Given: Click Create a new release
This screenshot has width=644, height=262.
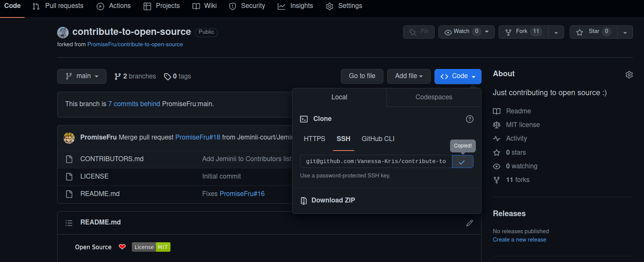Looking at the screenshot, I should pos(519,240).
